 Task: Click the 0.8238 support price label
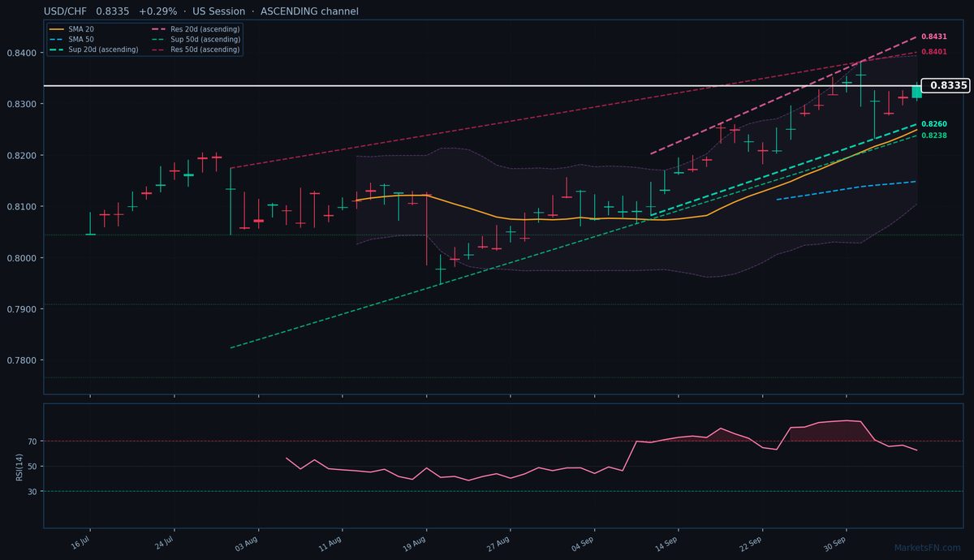[933, 136]
